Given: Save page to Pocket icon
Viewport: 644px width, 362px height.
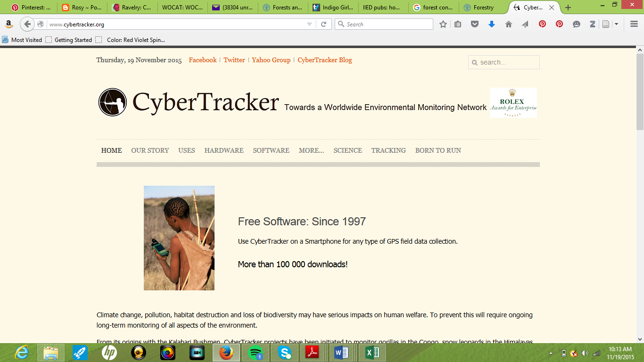Looking at the screenshot, I should point(475,24).
